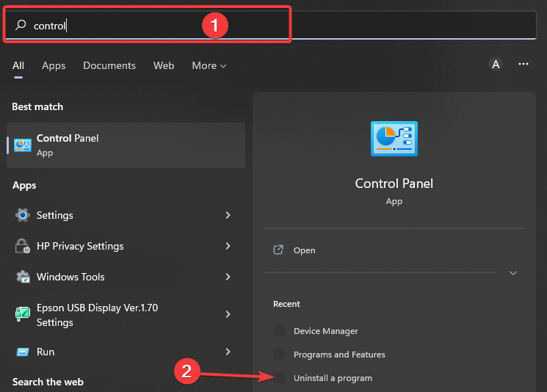
Task: Click the HP Privacy Settings icon
Action: point(23,246)
